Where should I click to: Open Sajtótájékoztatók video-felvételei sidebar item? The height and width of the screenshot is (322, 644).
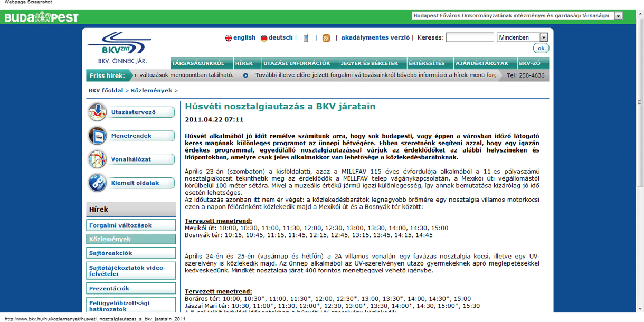pos(131,271)
